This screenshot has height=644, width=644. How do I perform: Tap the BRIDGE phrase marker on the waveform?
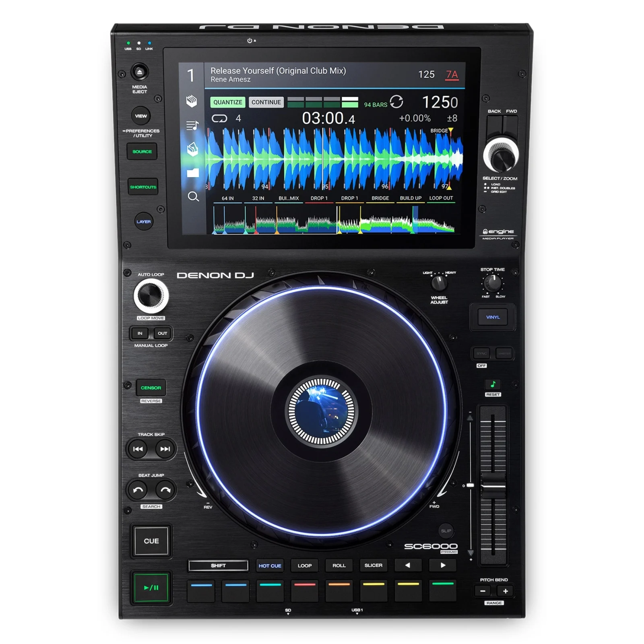pos(444,131)
